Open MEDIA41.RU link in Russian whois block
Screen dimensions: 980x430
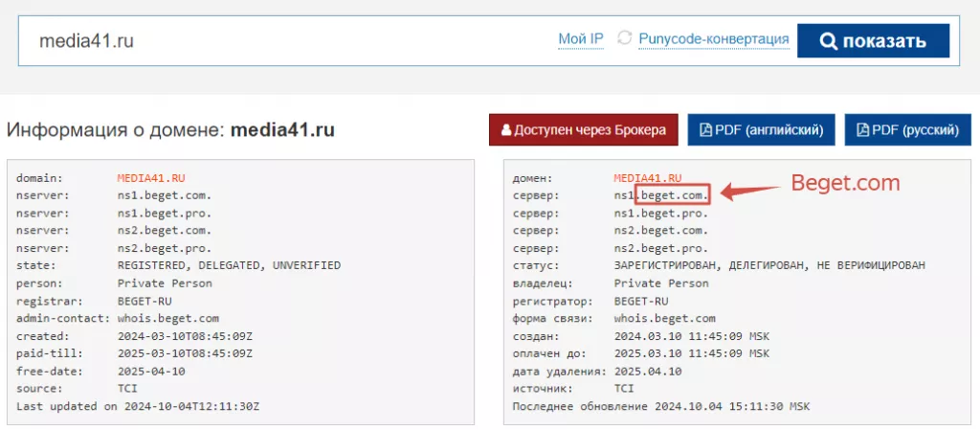coord(648,178)
